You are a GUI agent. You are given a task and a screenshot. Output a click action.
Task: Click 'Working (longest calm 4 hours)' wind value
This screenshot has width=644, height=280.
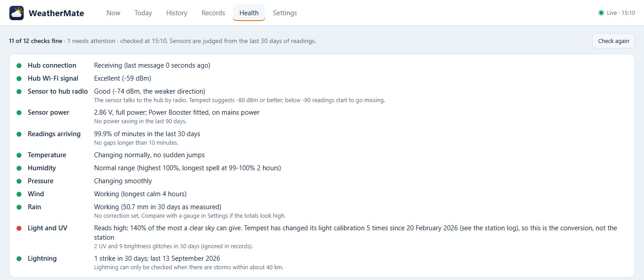[140, 194]
